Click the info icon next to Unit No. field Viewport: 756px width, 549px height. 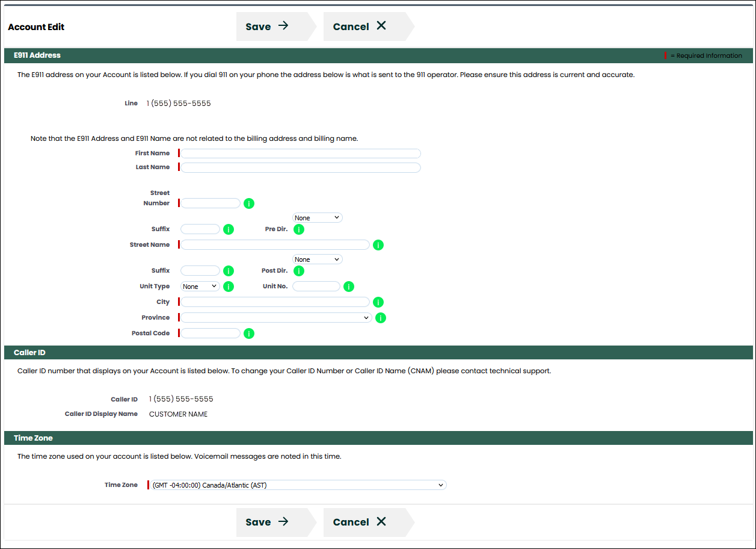coord(349,287)
